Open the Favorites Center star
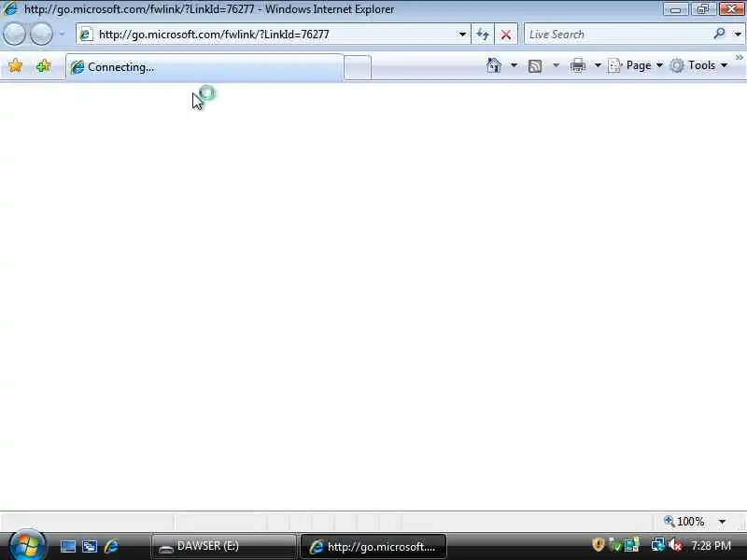 pos(15,65)
